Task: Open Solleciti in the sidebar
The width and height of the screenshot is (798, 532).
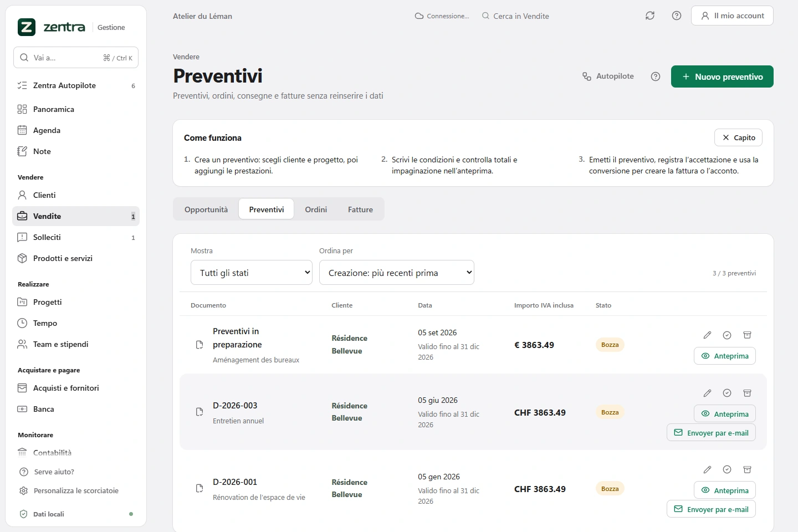Action: pyautogui.click(x=76, y=237)
